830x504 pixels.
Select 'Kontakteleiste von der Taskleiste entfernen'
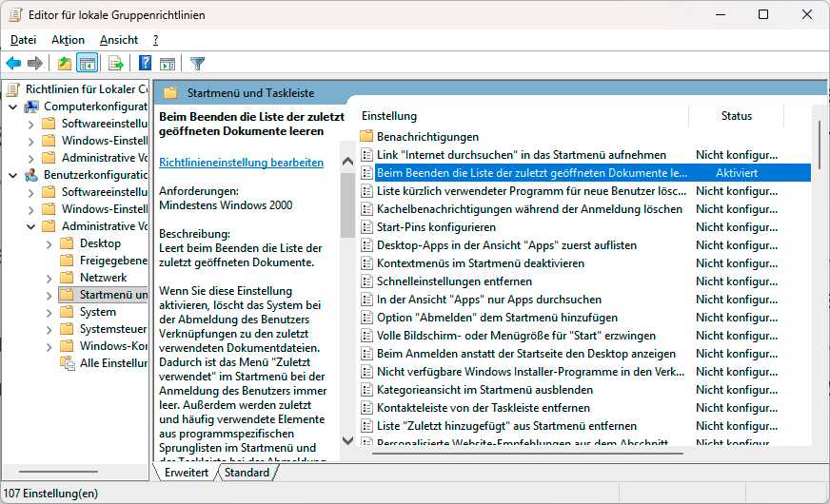pyautogui.click(x=484, y=408)
